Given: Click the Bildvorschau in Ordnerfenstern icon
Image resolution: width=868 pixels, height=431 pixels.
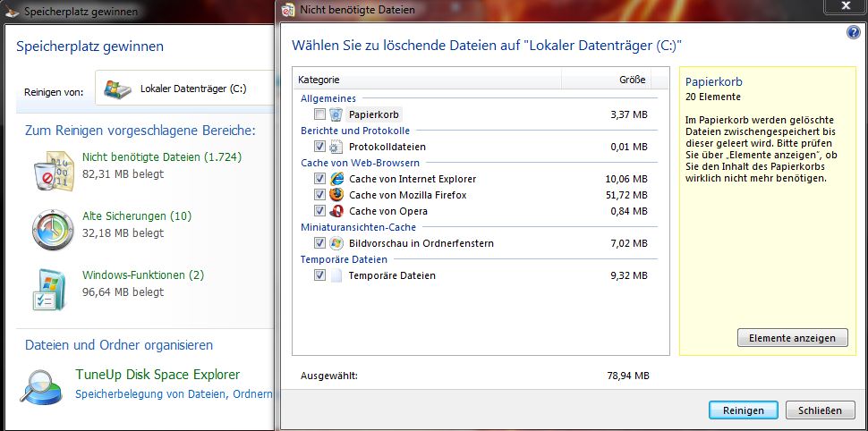Looking at the screenshot, I should coord(336,243).
